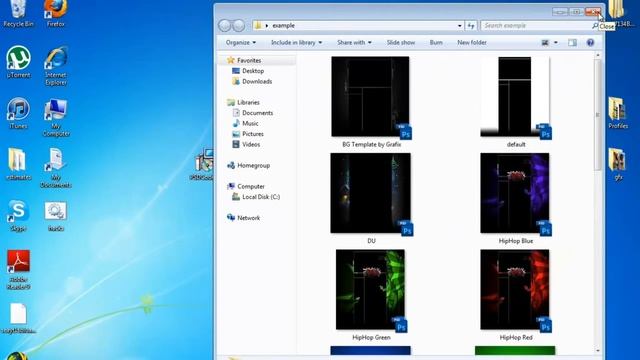Open the Pictures library
640x360 pixels.
click(253, 134)
